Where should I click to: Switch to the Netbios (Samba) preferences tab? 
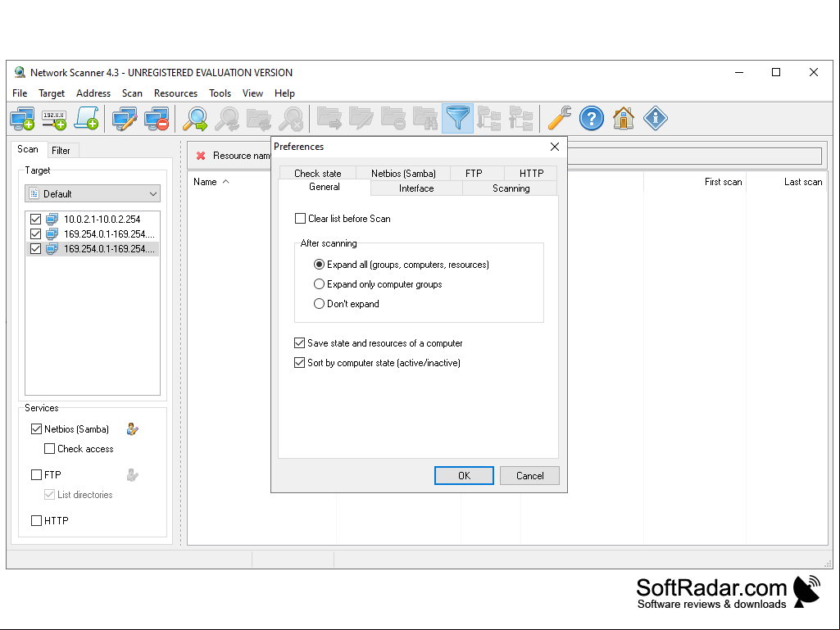click(403, 174)
